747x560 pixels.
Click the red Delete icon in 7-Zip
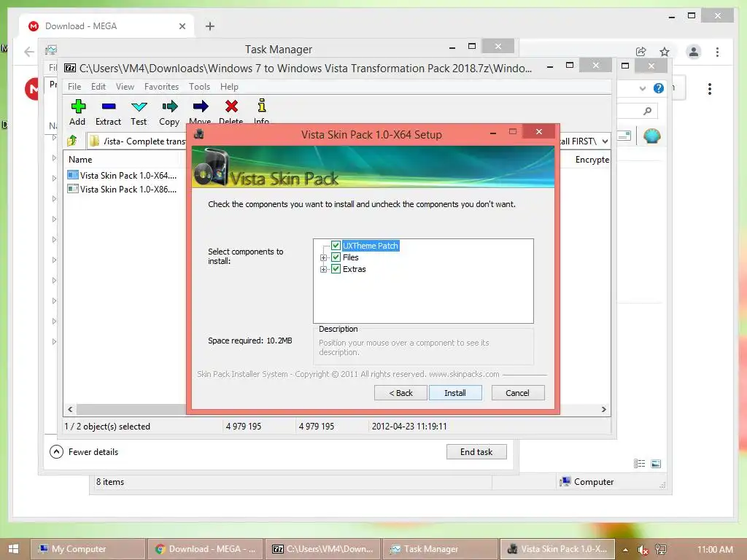click(231, 106)
